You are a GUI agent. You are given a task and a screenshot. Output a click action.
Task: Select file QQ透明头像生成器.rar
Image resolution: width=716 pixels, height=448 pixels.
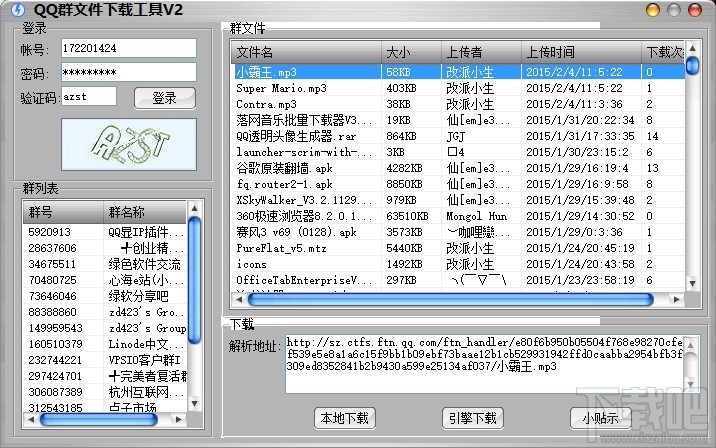(458, 136)
